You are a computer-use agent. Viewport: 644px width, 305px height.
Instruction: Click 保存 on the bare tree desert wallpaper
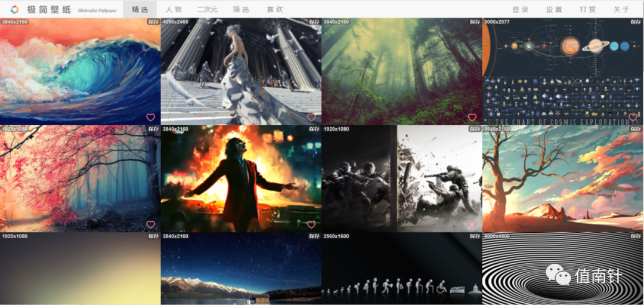click(x=636, y=129)
